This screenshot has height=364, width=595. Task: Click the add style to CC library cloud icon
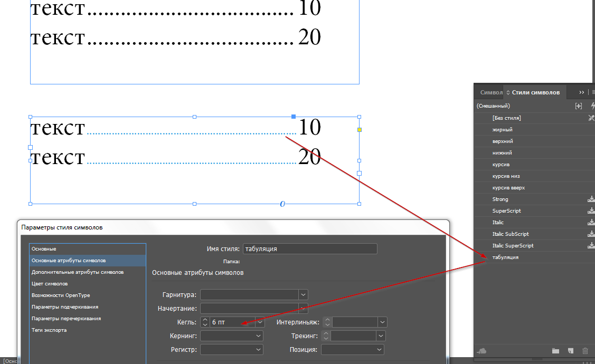(482, 351)
